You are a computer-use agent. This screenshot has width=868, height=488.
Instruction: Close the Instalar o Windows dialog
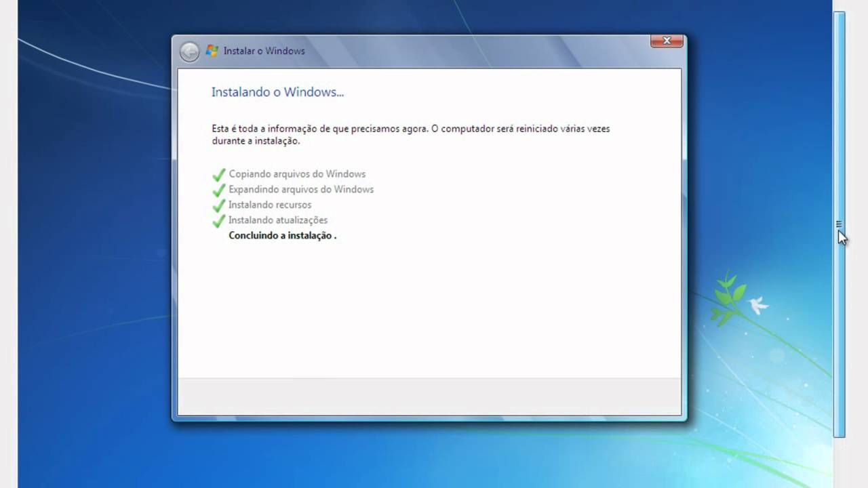click(x=667, y=41)
